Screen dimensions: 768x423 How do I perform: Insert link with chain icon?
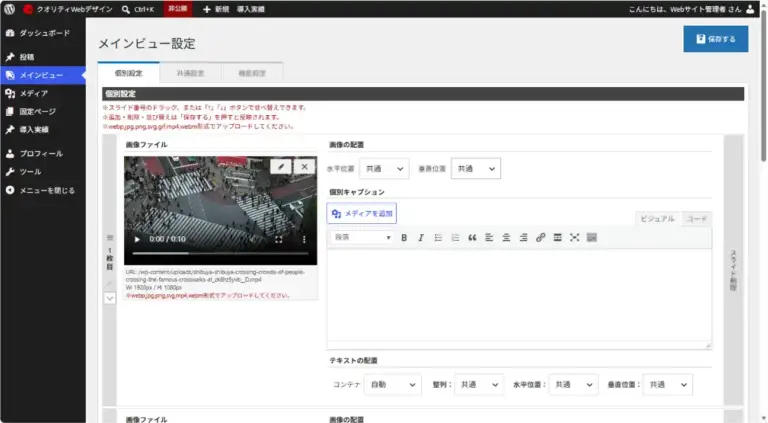point(540,237)
